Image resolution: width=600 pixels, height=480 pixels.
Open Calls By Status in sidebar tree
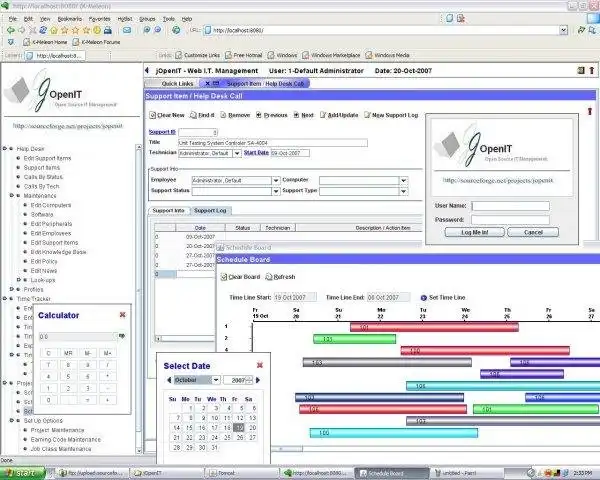[x=43, y=177]
